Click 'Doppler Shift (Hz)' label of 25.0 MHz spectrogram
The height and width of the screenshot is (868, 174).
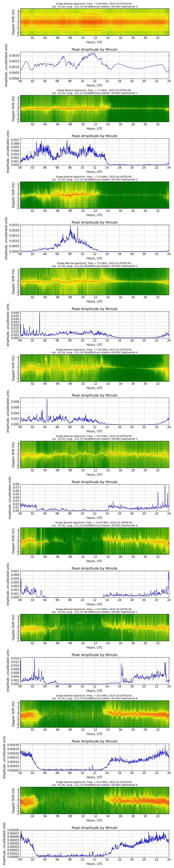pos(13,800)
